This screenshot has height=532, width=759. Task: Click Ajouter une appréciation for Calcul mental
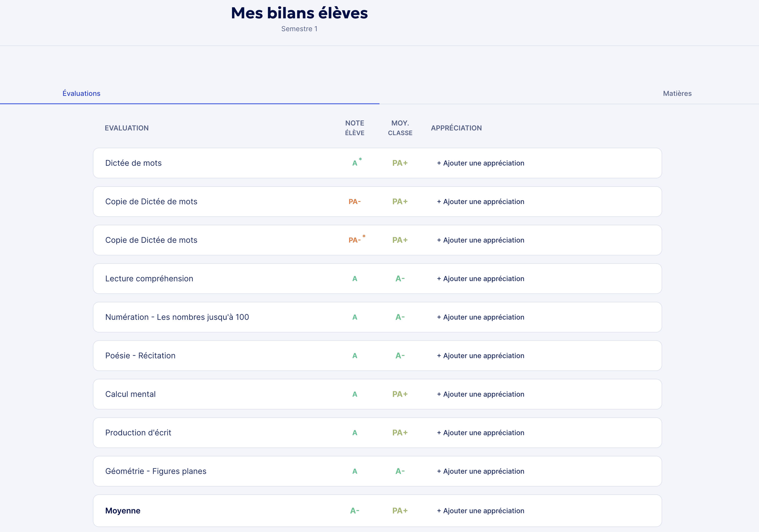[x=480, y=394]
